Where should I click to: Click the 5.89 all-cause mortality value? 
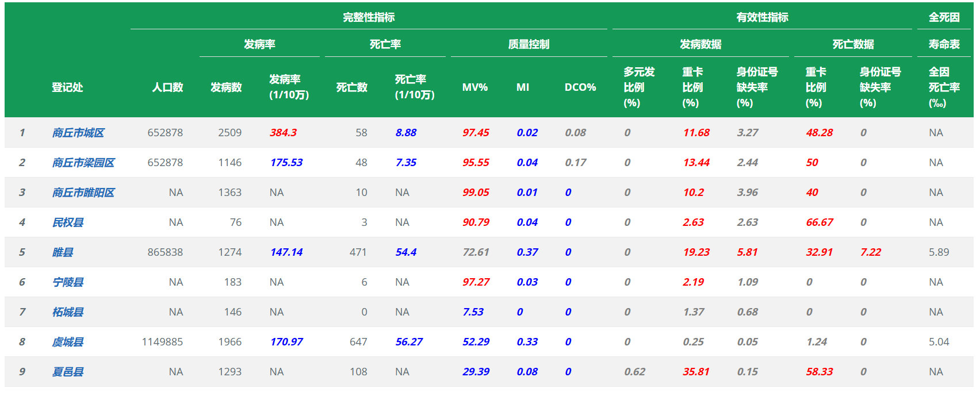[x=939, y=252]
